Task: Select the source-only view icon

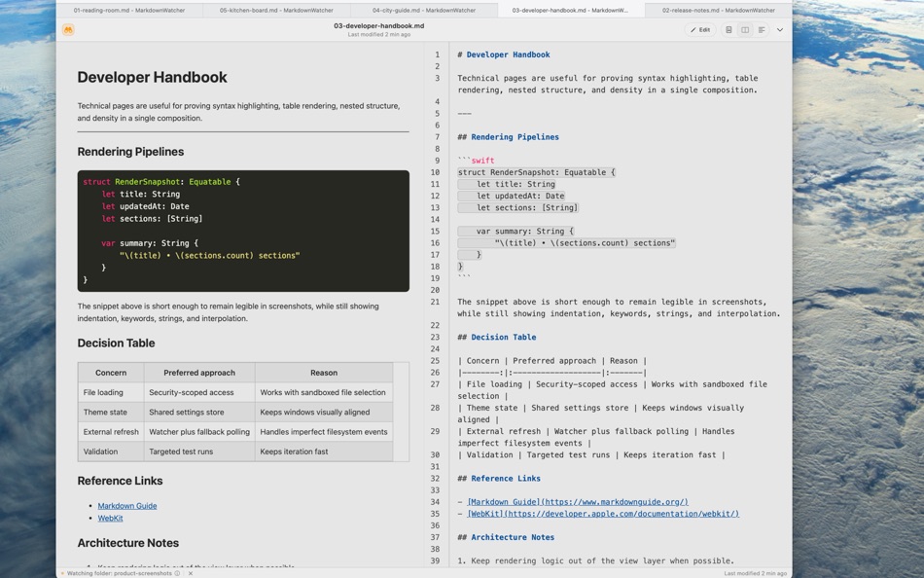Action: click(727, 29)
